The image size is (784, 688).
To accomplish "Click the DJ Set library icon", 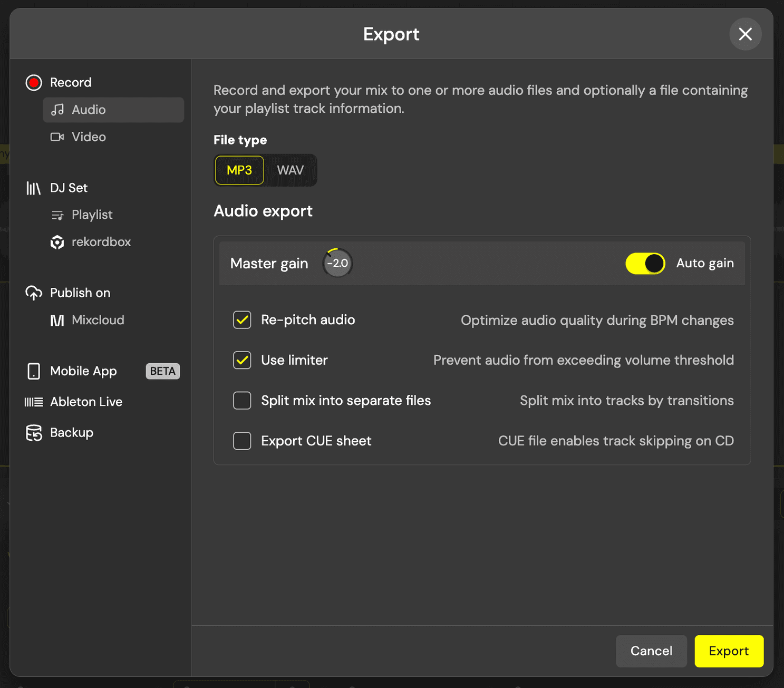I will 34,188.
